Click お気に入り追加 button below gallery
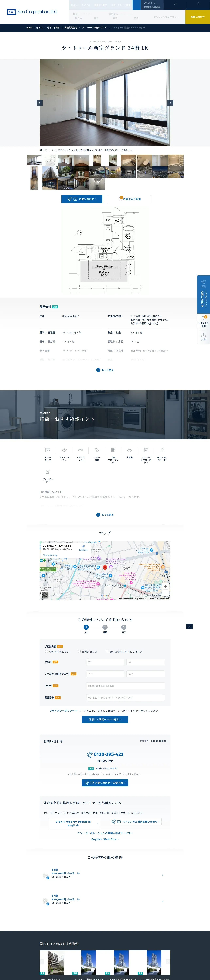Screen dimensions: 210x980 (x=130, y=199)
